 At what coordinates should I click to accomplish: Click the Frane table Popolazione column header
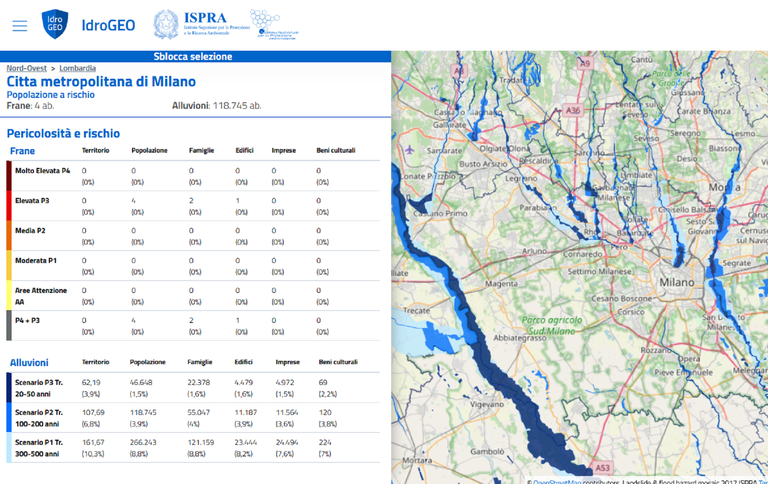click(150, 151)
